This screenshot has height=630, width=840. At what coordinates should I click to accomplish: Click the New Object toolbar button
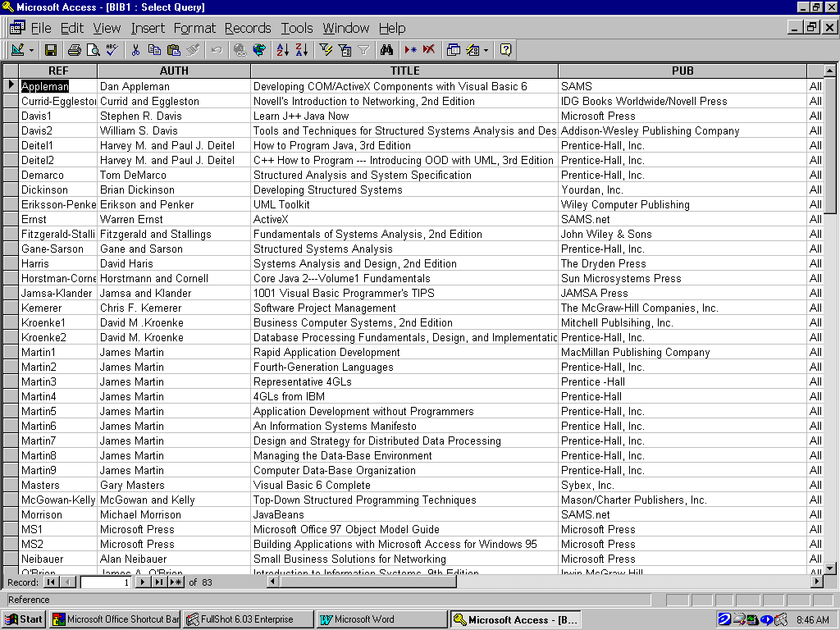tap(472, 50)
